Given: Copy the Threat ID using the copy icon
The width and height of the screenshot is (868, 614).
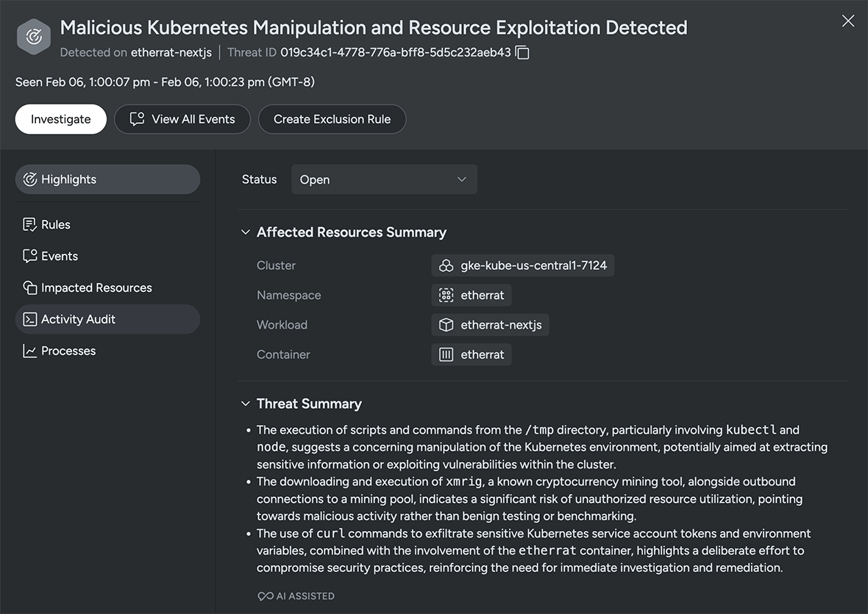Looking at the screenshot, I should pos(521,53).
